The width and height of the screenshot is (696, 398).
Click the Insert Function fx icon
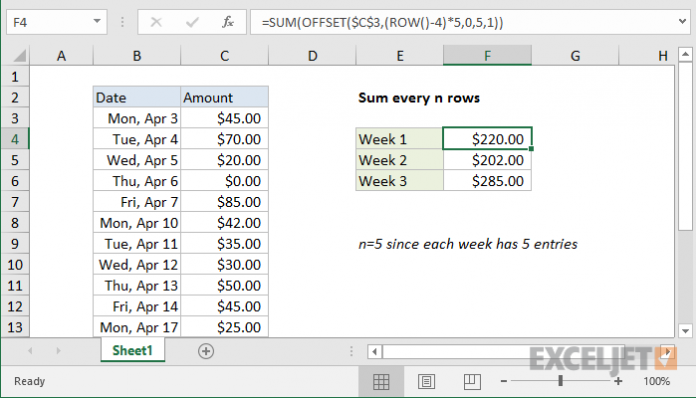click(228, 22)
